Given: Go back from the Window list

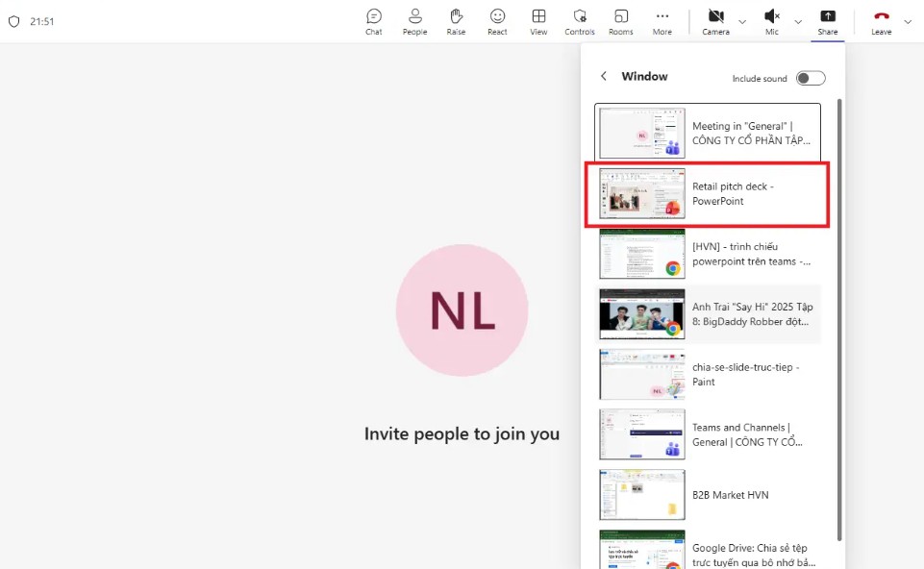Looking at the screenshot, I should coord(604,77).
